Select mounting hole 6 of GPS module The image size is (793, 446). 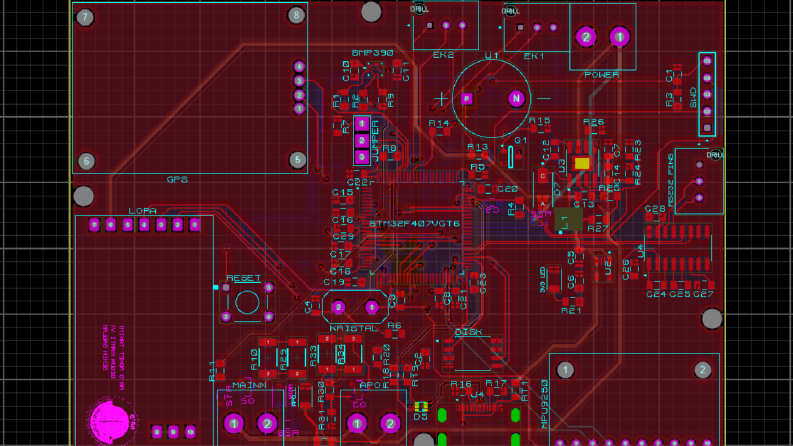tap(86, 161)
